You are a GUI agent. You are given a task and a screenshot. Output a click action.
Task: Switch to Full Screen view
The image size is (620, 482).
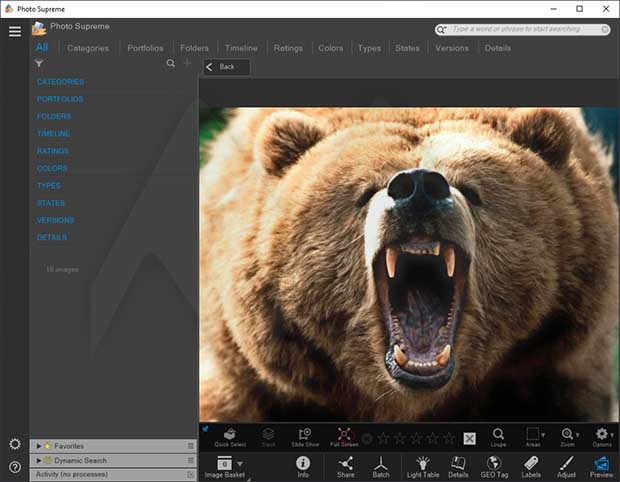pos(344,438)
